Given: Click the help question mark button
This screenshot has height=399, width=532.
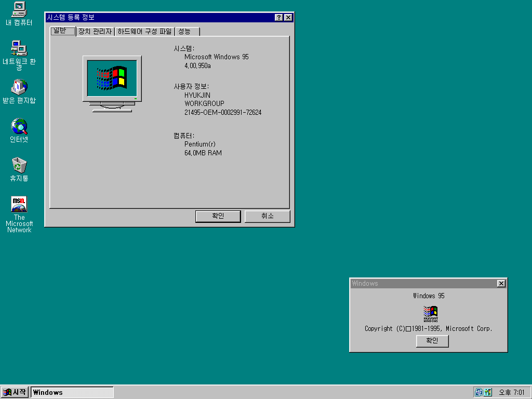Looking at the screenshot, I should pos(278,18).
